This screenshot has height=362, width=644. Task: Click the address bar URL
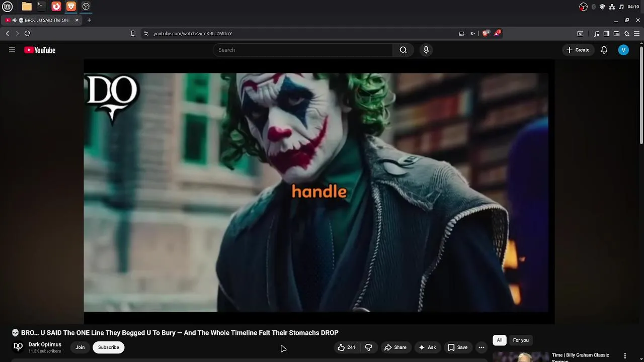[x=193, y=33]
